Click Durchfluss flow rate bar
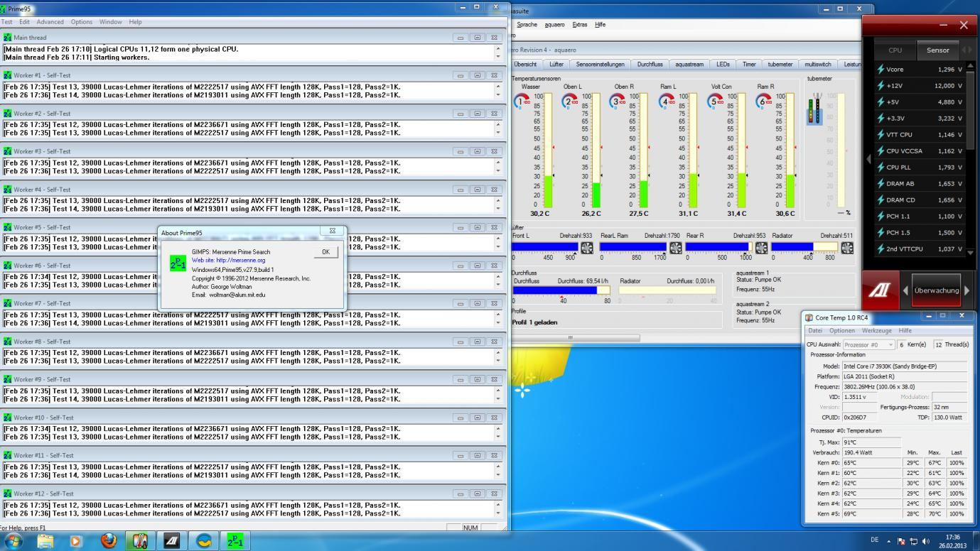Screen dimensions: 980x551 (x=561, y=290)
